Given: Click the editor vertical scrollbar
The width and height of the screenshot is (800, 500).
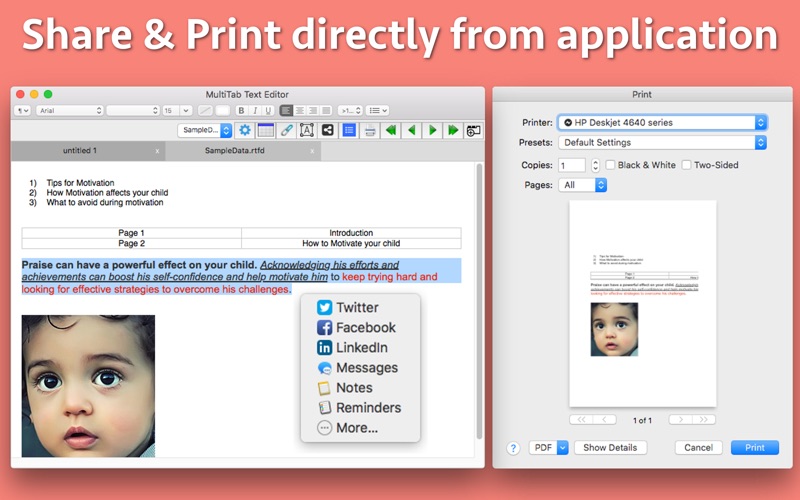Looking at the screenshot, I should 479,301.
